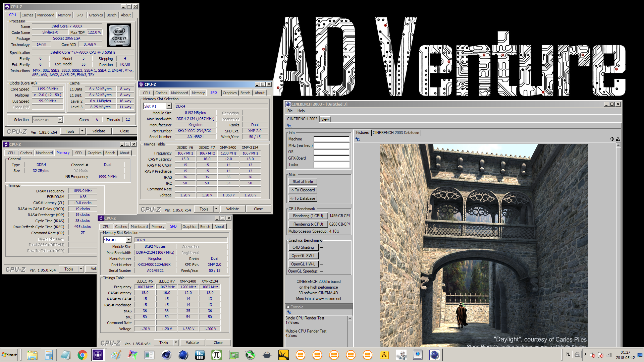Click the cat-face taskbar icon
This screenshot has width=644, height=362.
pos(267,355)
